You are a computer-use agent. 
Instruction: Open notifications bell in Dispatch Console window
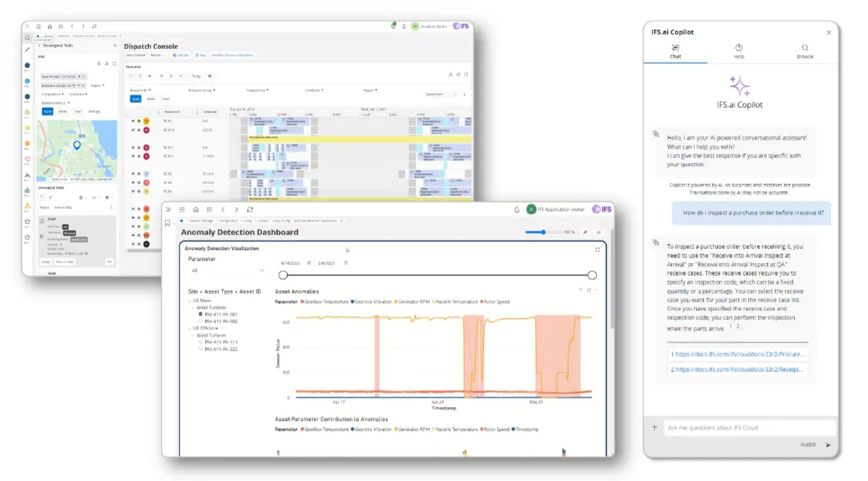coord(404,27)
